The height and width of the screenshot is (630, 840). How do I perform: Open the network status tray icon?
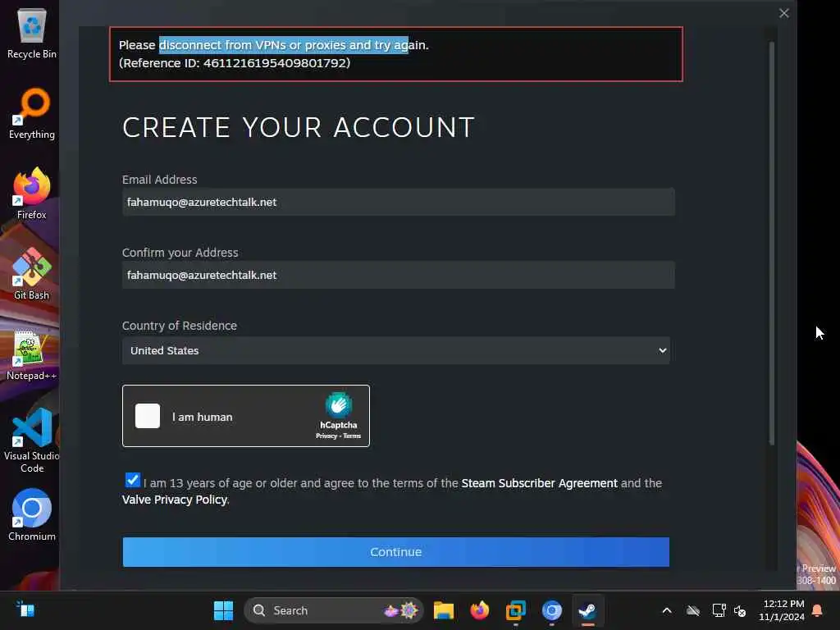[x=719, y=610]
